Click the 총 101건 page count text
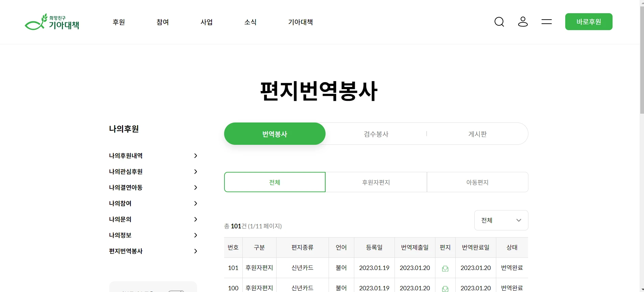This screenshot has height=292, width=644. (253, 226)
